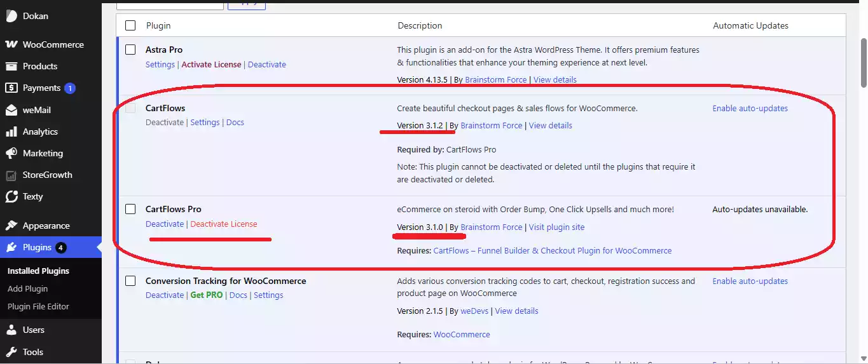This screenshot has height=364, width=868.
Task: Go to the Installed Plugins submenu
Action: click(38, 271)
